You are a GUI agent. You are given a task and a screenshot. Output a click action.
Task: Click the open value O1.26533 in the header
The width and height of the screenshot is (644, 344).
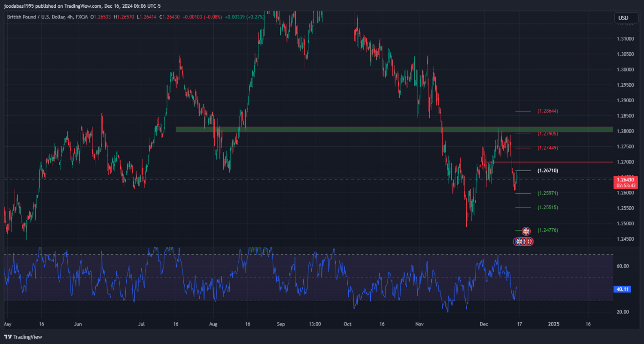pyautogui.click(x=100, y=17)
